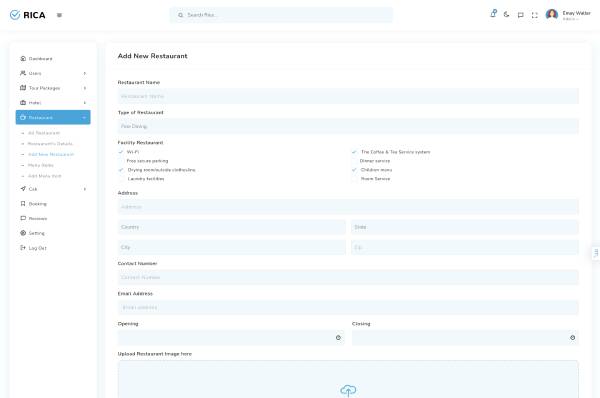Image resolution: width=600 pixels, height=398 pixels.
Task: Expand the Users submenu arrow
Action: 85,73
